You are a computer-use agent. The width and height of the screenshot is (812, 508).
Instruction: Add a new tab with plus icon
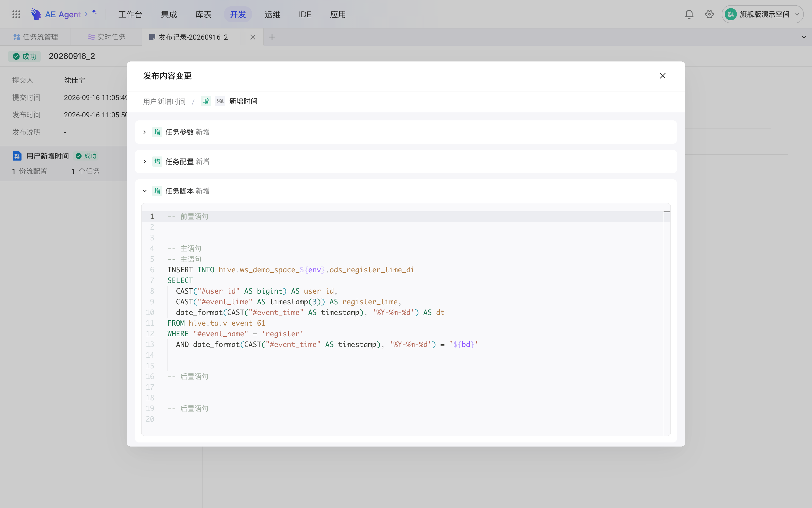(272, 37)
